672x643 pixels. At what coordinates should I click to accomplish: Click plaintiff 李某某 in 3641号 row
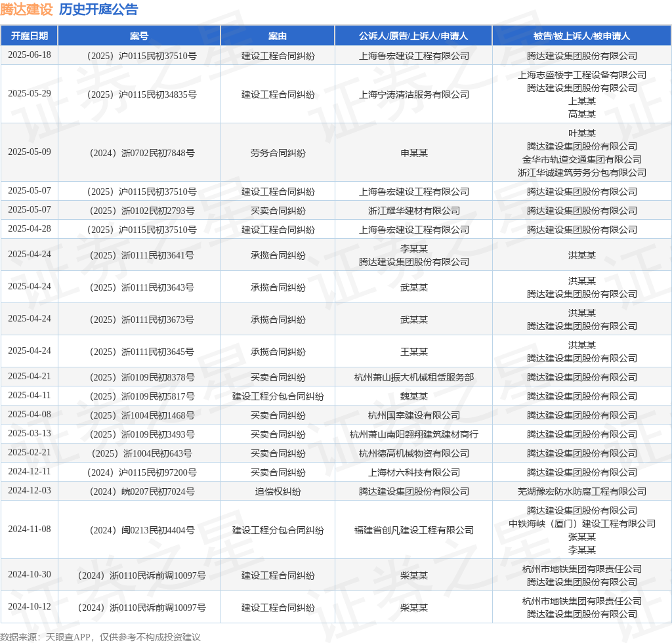pos(414,249)
